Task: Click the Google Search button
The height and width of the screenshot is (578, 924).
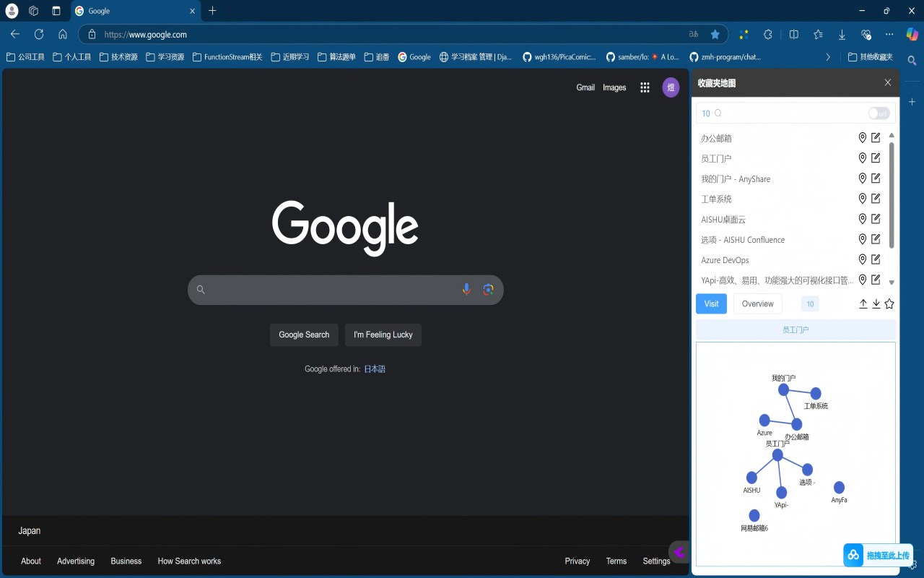Action: (304, 335)
